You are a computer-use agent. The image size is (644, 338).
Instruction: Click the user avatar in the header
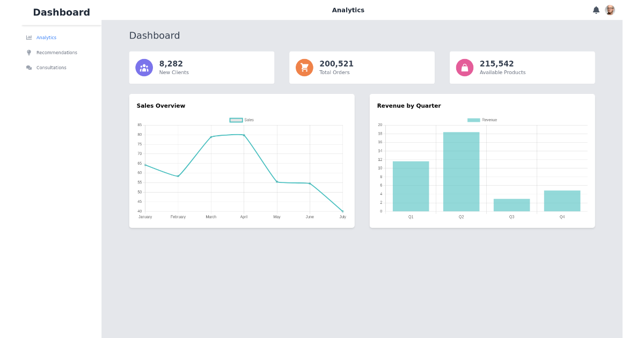point(610,10)
